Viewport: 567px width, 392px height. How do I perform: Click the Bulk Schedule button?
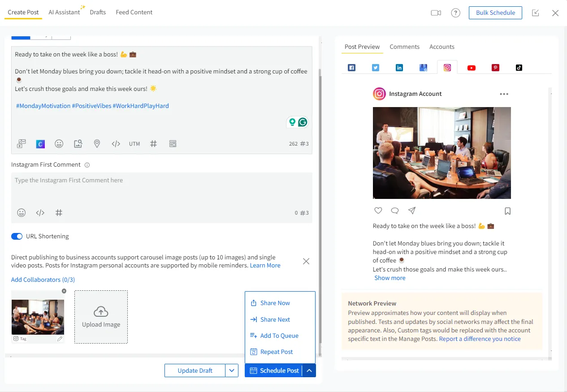[x=495, y=13]
